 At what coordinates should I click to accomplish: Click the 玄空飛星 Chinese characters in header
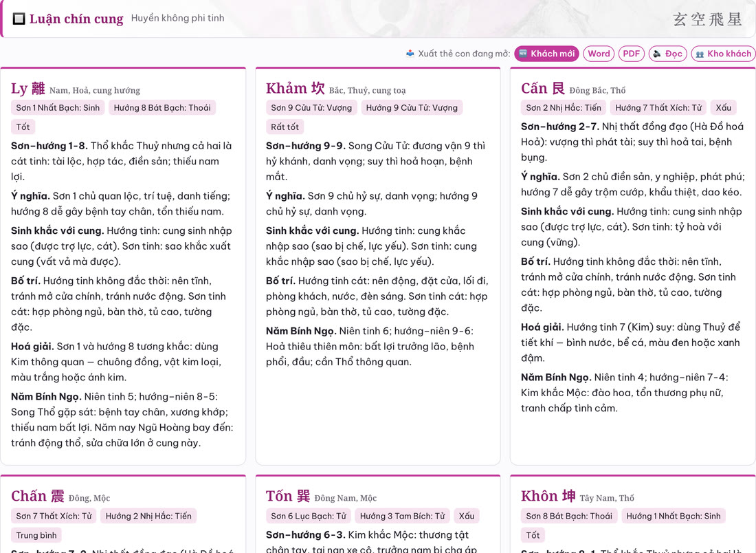click(707, 19)
